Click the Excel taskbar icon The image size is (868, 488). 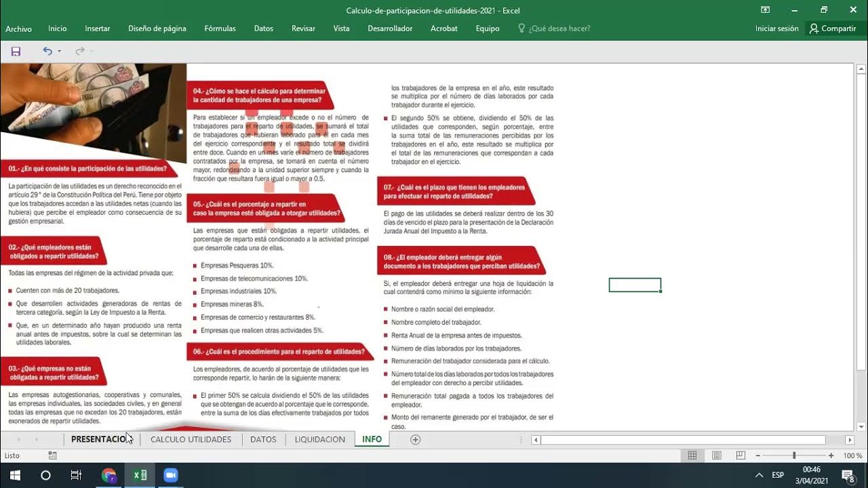(x=140, y=475)
